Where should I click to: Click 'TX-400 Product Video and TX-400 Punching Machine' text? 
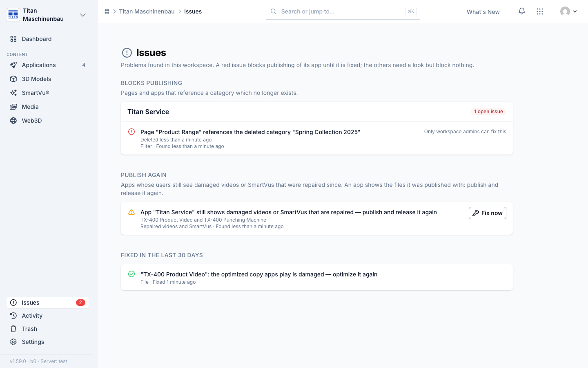click(x=203, y=220)
